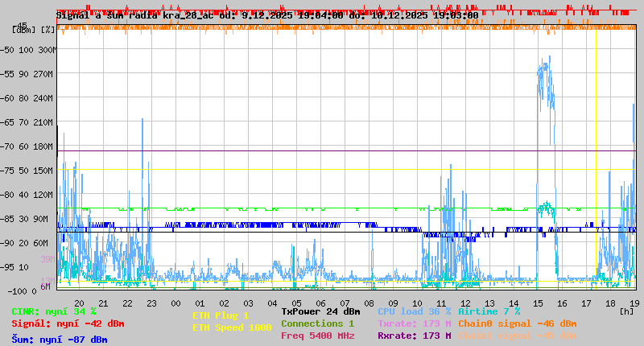Click the '-80 40 120M' y-axis label
644x346 pixels.
(27, 195)
